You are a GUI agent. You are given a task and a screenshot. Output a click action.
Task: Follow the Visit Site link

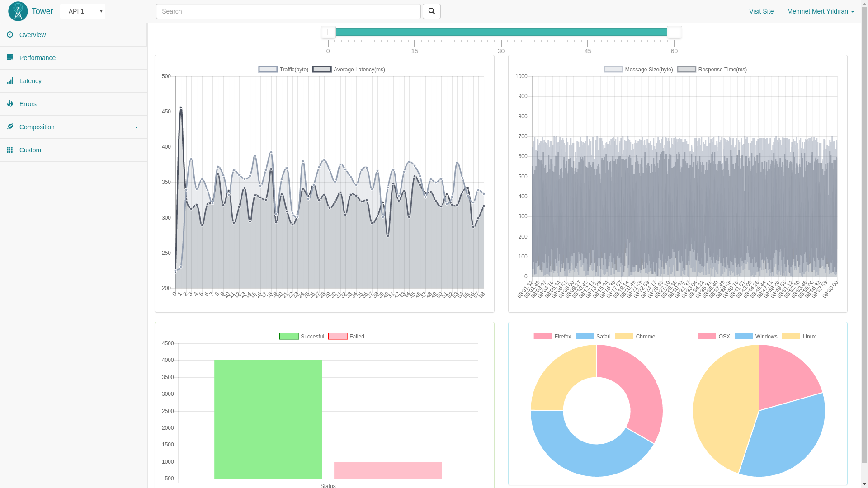761,11
